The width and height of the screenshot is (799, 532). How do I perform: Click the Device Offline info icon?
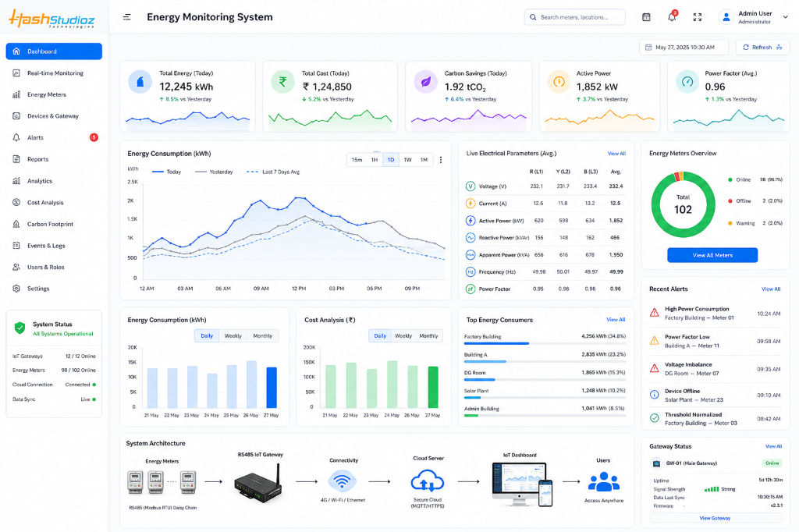(655, 395)
